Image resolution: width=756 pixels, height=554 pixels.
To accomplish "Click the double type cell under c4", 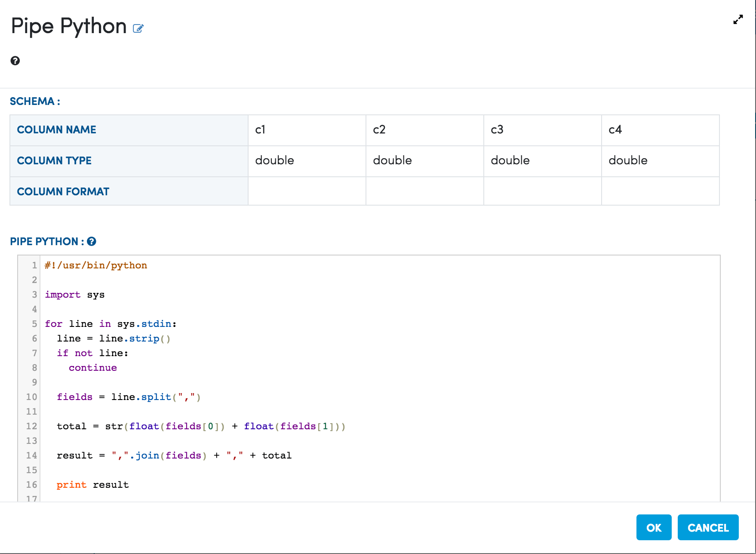I will pyautogui.click(x=660, y=161).
